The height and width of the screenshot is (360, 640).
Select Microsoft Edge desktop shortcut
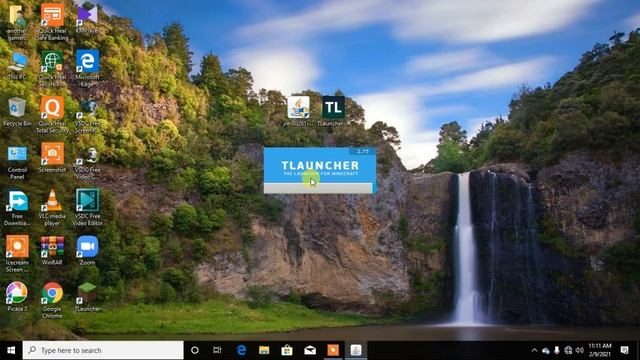coord(87,69)
